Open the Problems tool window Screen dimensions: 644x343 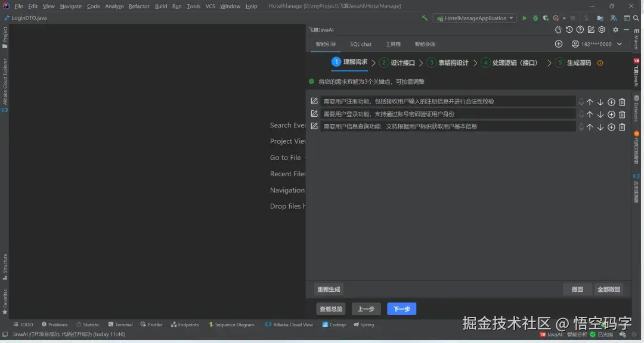pyautogui.click(x=54, y=325)
